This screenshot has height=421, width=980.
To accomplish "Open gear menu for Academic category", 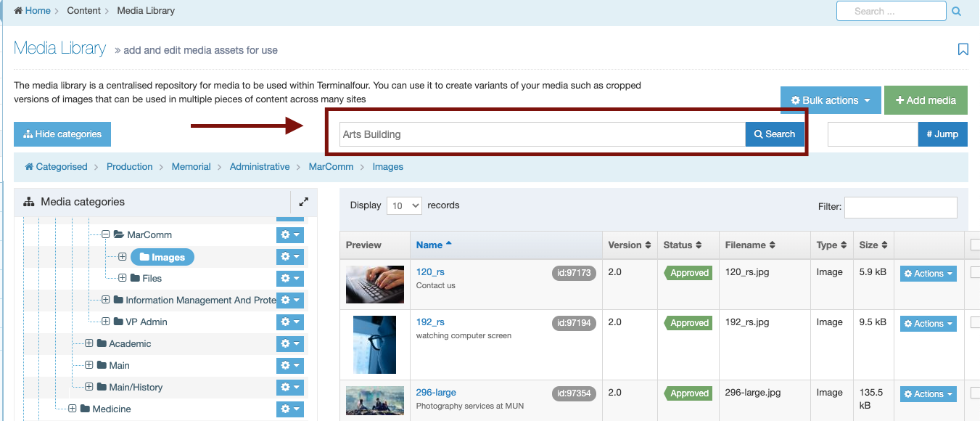I will [289, 344].
